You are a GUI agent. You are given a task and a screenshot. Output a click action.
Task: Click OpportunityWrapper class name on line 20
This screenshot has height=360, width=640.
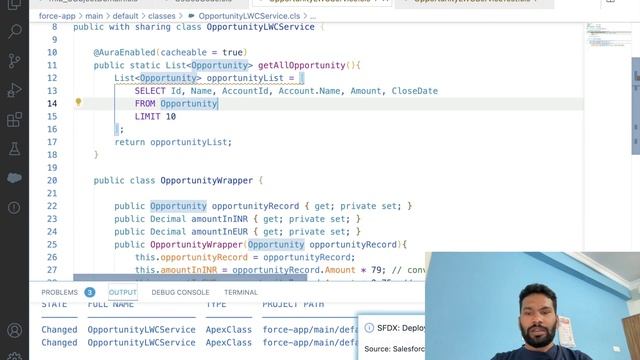207,180
